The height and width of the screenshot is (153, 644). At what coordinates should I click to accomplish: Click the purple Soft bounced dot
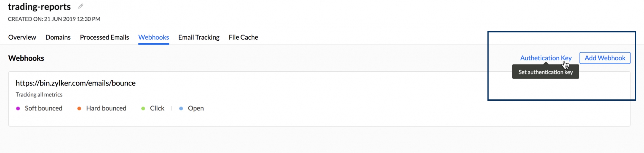18,108
